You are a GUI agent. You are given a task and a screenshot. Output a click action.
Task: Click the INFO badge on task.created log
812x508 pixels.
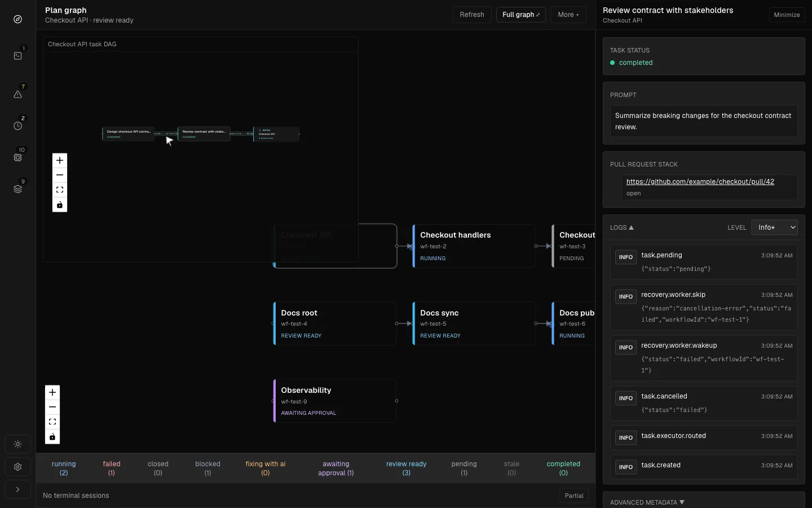(x=626, y=467)
